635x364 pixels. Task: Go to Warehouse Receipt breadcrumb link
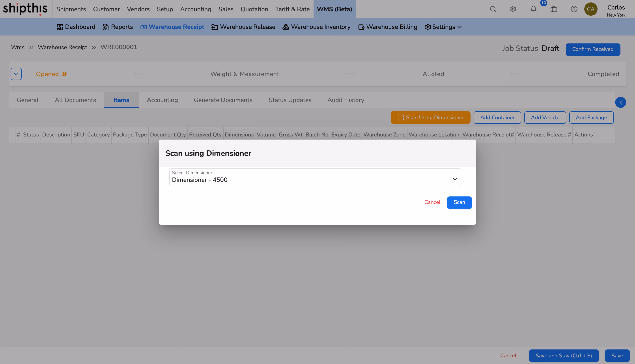click(x=62, y=47)
